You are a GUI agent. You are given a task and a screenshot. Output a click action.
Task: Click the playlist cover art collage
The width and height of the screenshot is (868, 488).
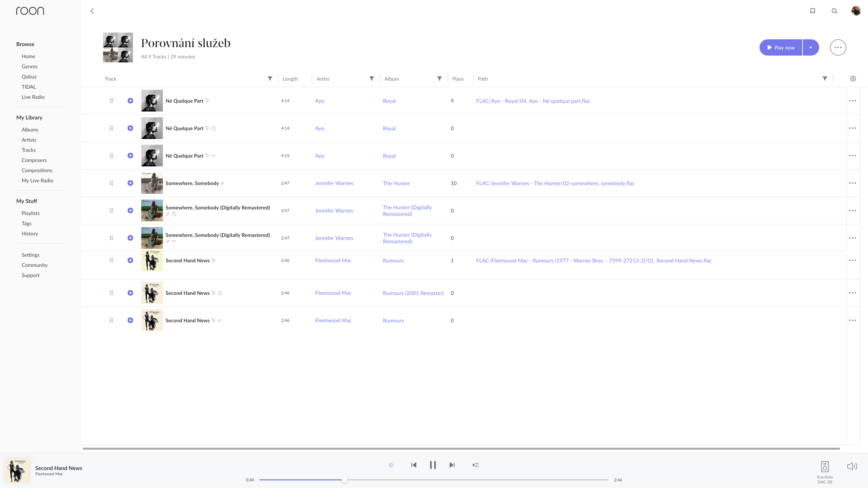coord(118,47)
